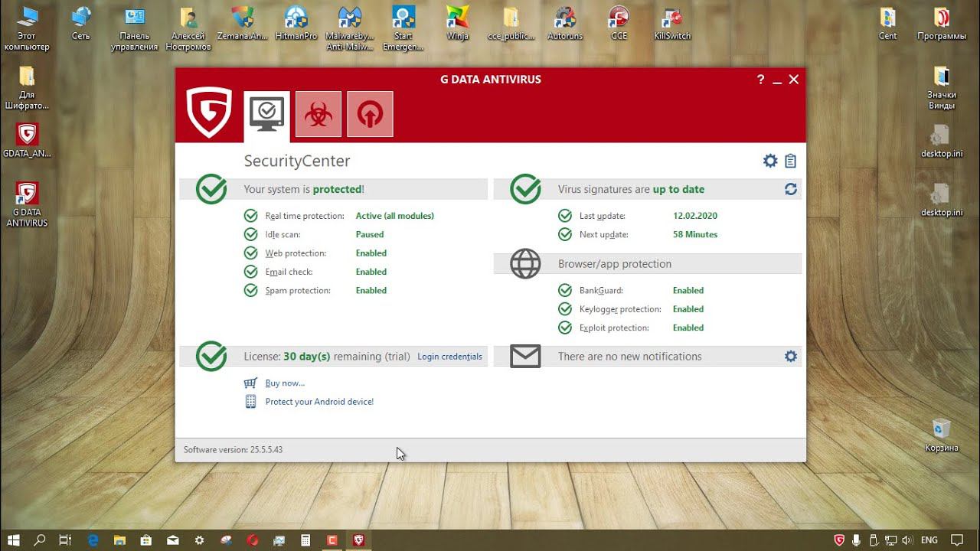This screenshot has width=980, height=551.
Task: Open the logs clipboard icon
Action: click(x=790, y=161)
